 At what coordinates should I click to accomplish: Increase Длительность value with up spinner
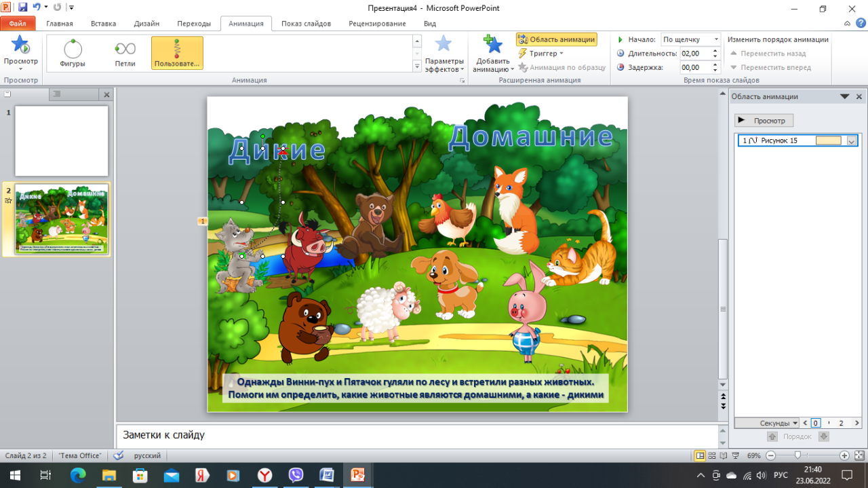coord(715,50)
